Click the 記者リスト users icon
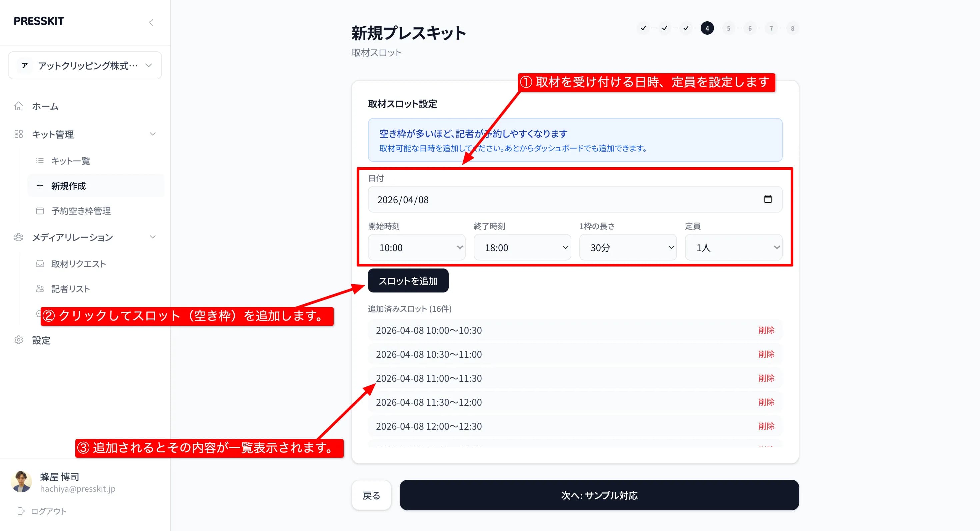Image resolution: width=980 pixels, height=531 pixels. tap(40, 288)
